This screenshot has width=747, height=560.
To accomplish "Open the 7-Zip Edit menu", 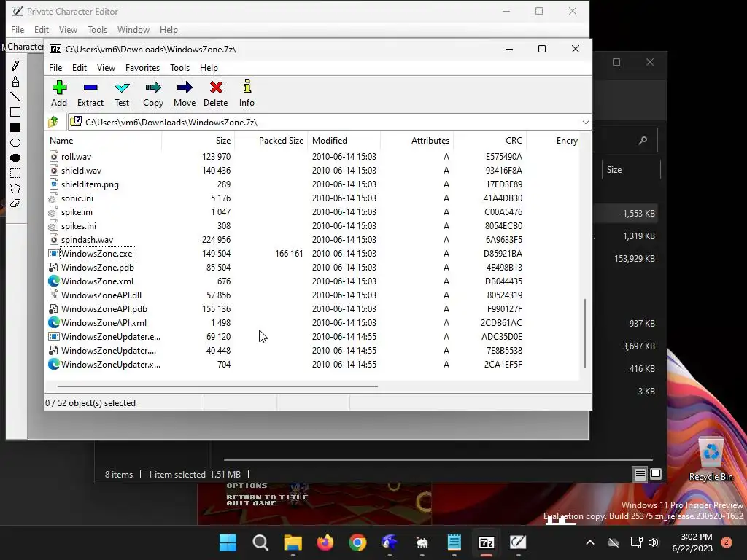I will pos(79,68).
